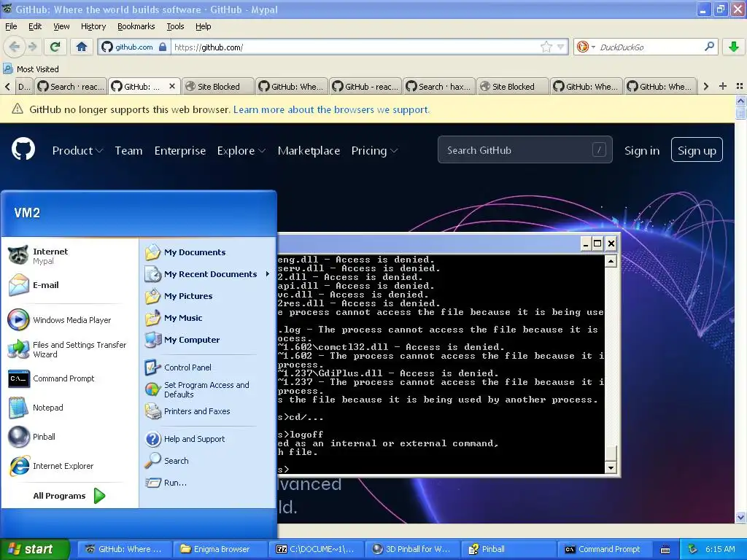Click the Sign up button

point(697,150)
